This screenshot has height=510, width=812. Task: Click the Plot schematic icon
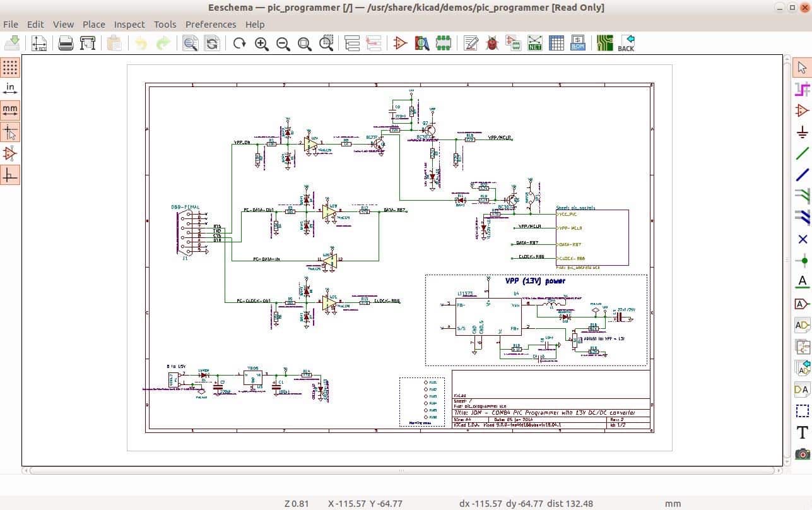click(88, 43)
